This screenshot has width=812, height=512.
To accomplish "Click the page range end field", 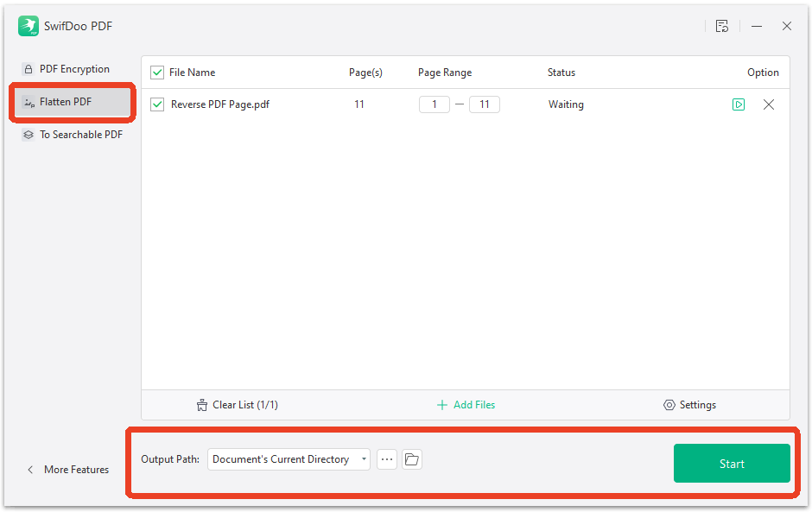I will 485,104.
